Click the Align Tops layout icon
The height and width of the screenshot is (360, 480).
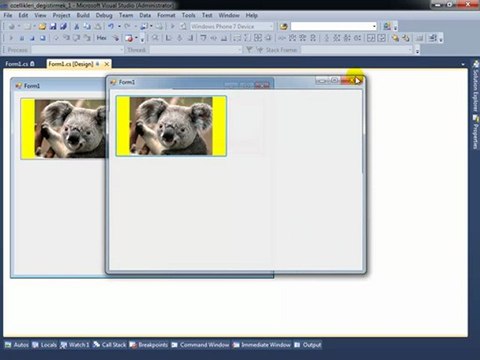coord(203,38)
